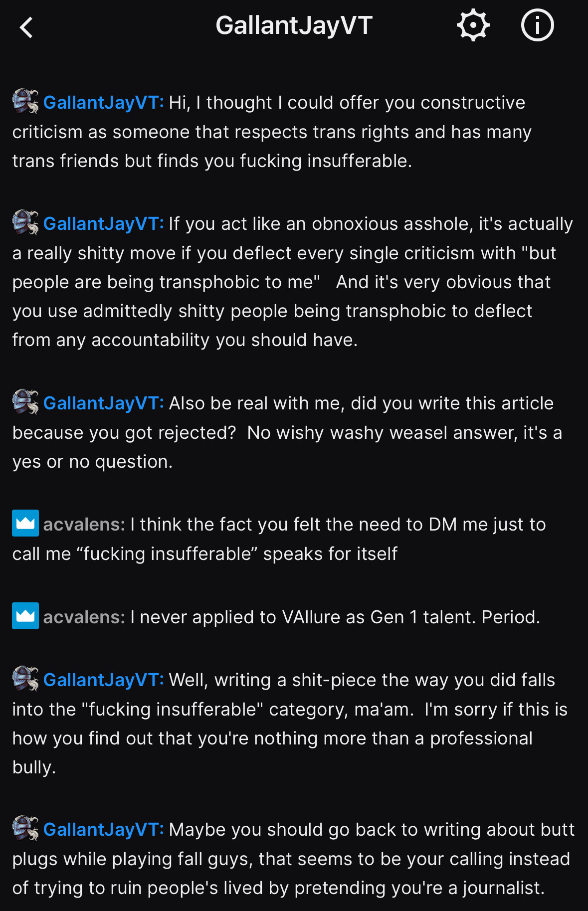Open the whisper settings gear icon

click(473, 25)
